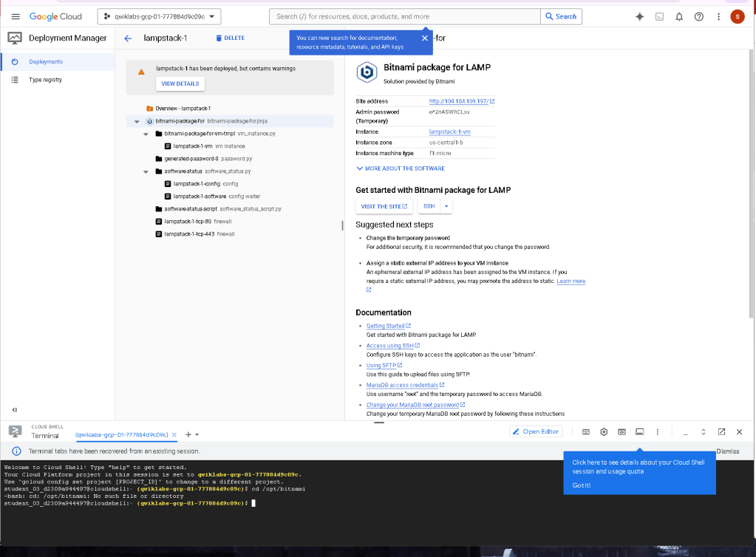Select lampstack-1-software config waiter resource
Viewport: 756px width, 557px height.
(213, 196)
